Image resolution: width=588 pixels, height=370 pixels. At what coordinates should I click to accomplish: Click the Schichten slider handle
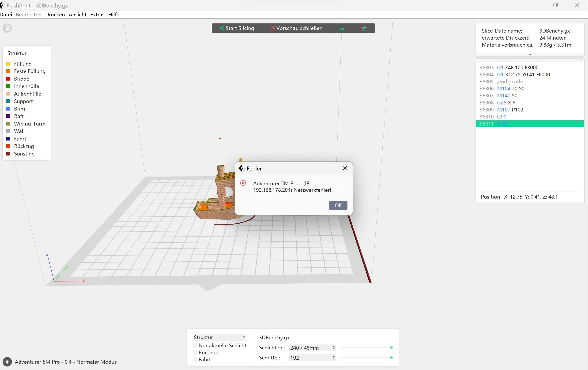(x=391, y=348)
